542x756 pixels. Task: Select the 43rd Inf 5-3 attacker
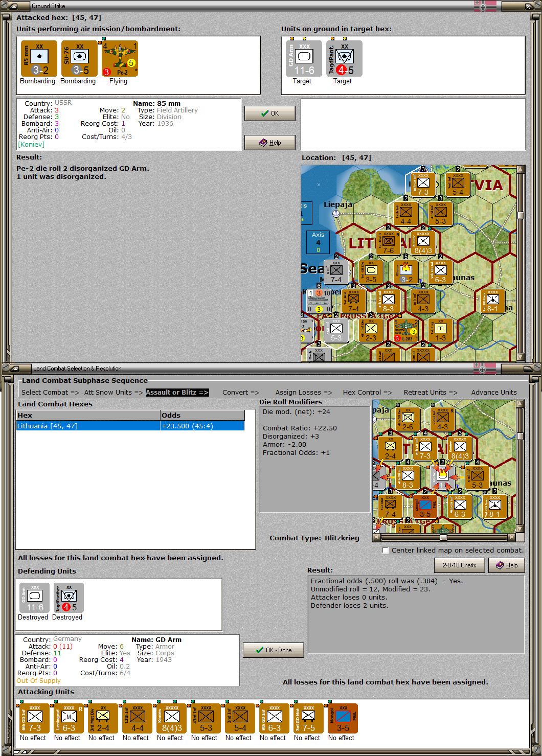tap(206, 719)
